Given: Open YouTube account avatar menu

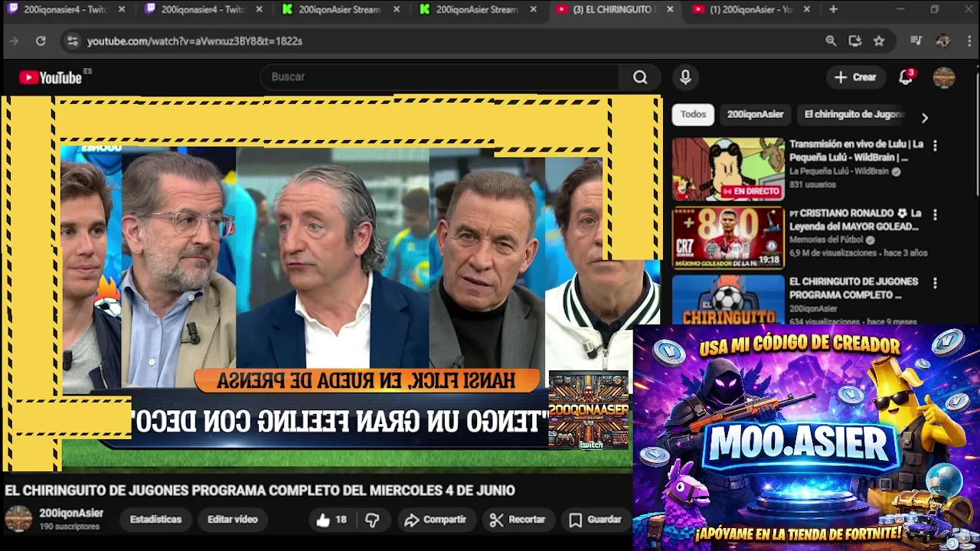Looking at the screenshot, I should [944, 77].
